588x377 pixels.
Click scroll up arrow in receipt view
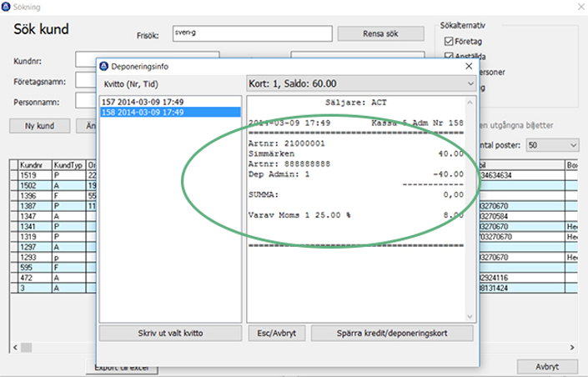pyautogui.click(x=470, y=103)
